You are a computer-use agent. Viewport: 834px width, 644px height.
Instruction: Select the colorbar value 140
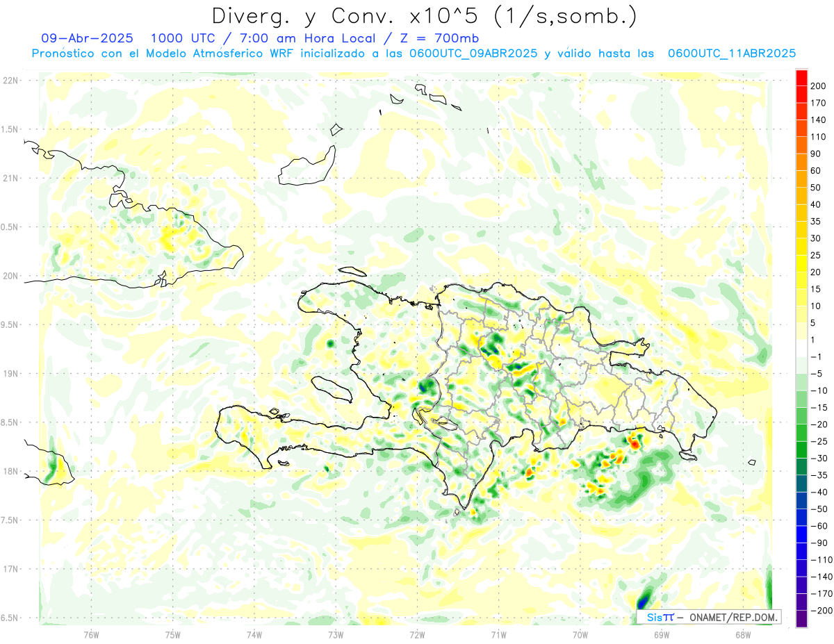[x=819, y=119]
